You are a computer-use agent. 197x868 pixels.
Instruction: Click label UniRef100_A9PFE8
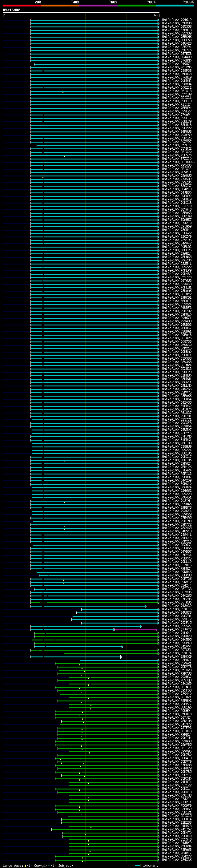tap(176, 101)
